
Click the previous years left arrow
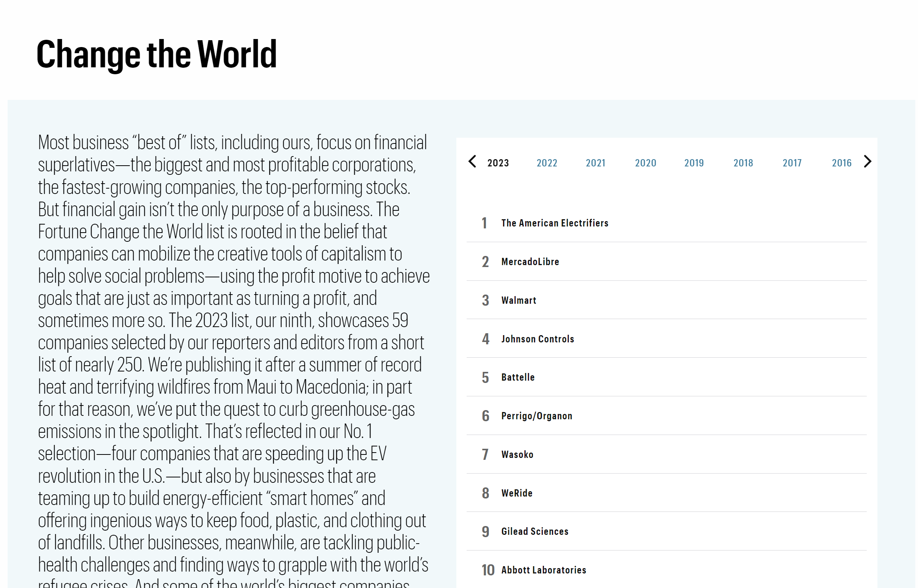coord(472,161)
